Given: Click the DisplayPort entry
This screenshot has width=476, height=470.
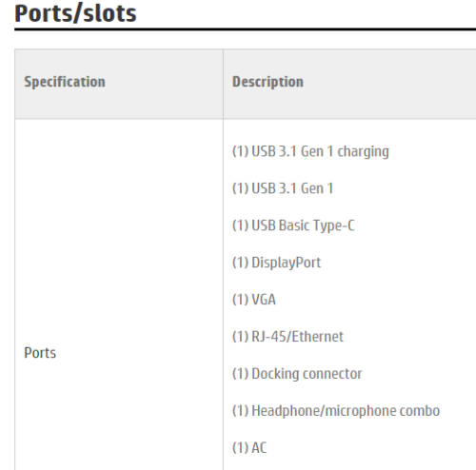Looking at the screenshot, I should [276, 263].
